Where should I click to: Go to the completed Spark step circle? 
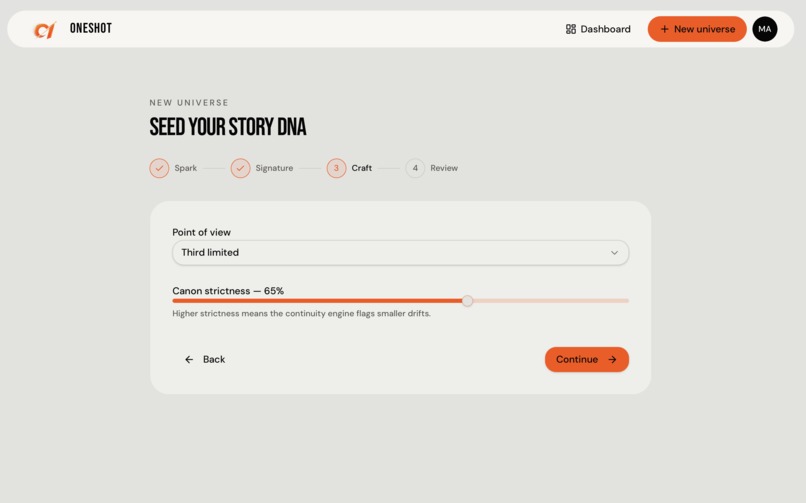[x=159, y=168]
